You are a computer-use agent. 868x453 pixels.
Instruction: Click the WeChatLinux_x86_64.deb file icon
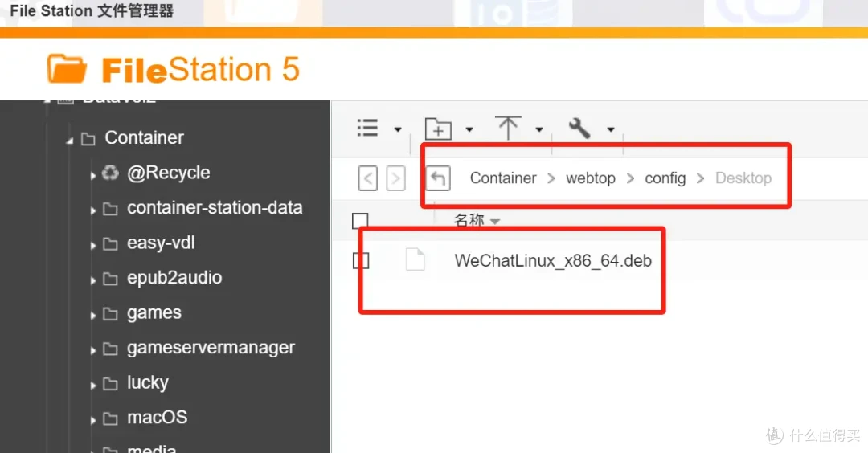(x=416, y=259)
